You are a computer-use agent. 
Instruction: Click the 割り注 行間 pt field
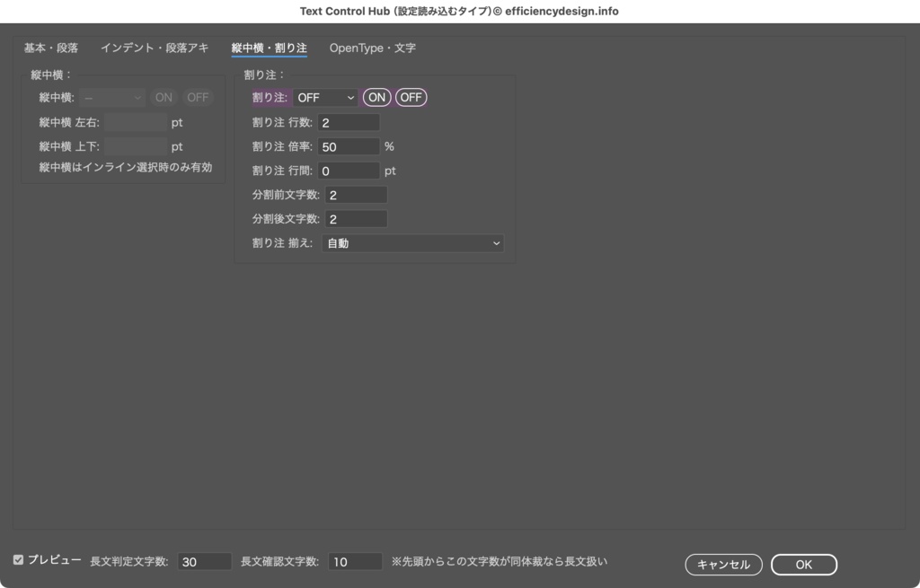click(349, 171)
